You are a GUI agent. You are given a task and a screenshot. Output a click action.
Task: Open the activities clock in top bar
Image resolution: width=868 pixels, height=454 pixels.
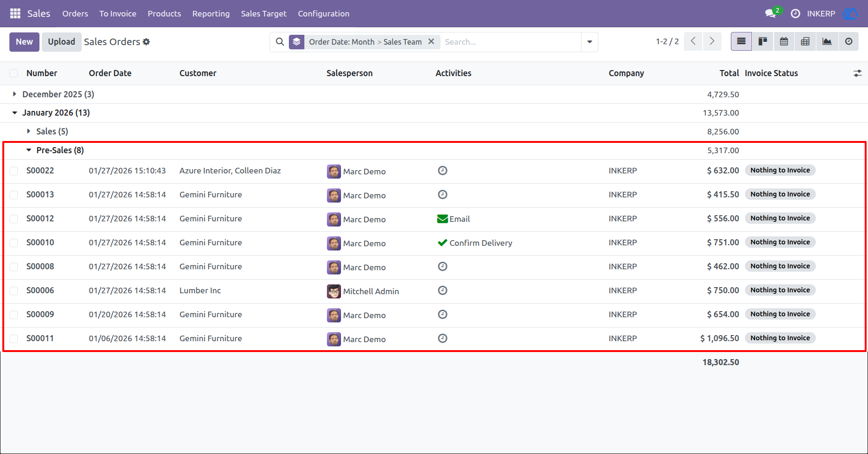[x=795, y=14]
